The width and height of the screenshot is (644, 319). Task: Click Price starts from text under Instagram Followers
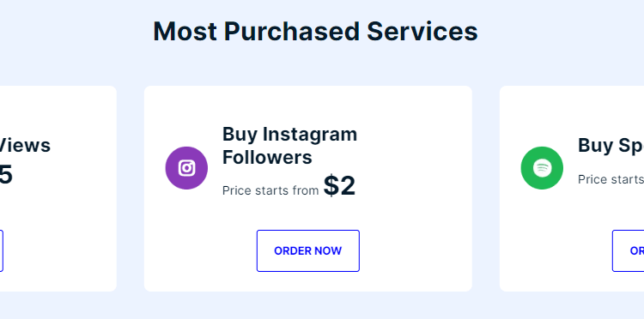[x=270, y=190]
